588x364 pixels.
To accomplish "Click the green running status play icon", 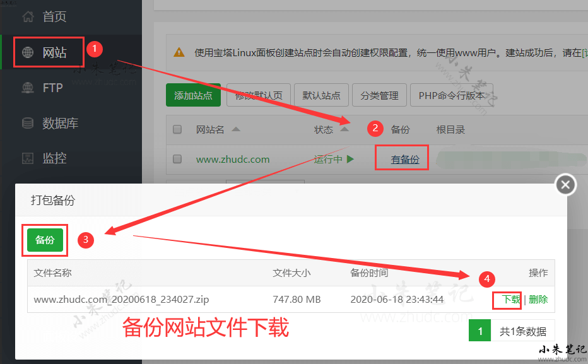I will pyautogui.click(x=350, y=159).
